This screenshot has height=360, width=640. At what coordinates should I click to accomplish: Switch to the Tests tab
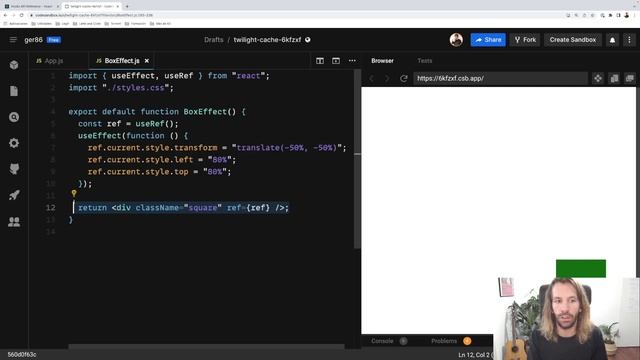coord(424,60)
